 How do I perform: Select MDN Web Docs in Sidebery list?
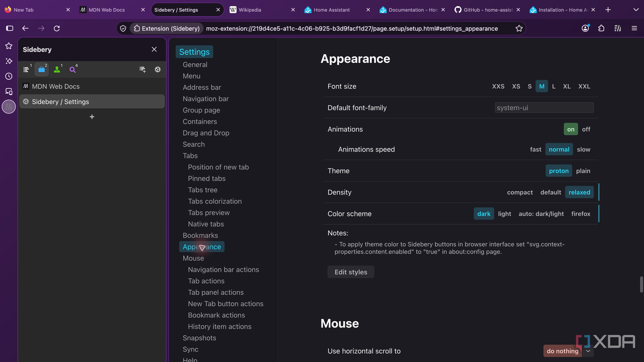(x=92, y=86)
